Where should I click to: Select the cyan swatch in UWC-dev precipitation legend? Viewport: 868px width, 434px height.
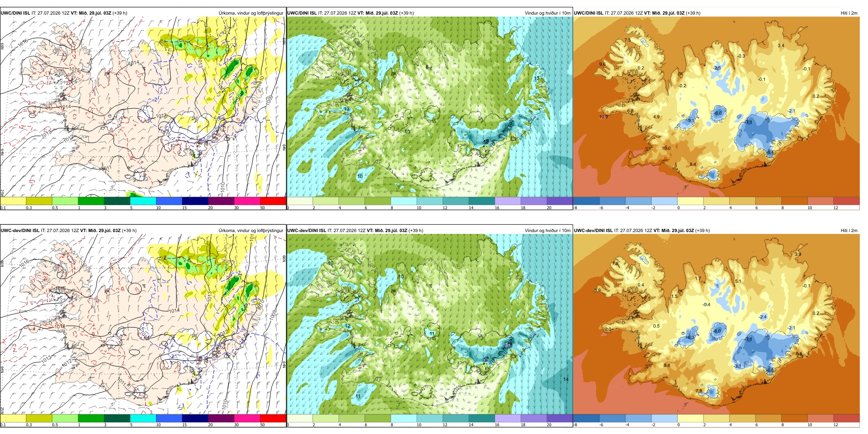coord(143,418)
